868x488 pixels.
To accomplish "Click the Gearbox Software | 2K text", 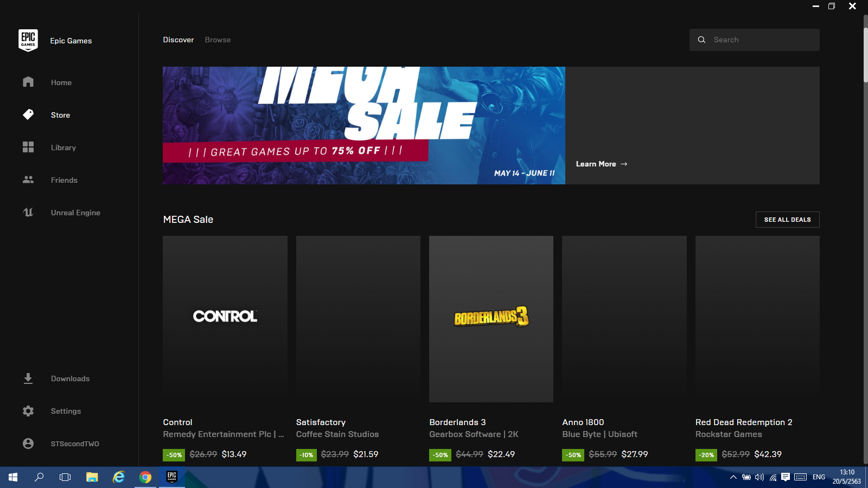I will [x=474, y=434].
